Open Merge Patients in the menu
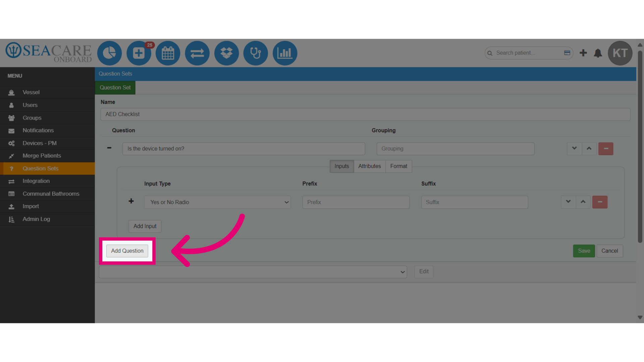644x362 pixels. pos(47,156)
